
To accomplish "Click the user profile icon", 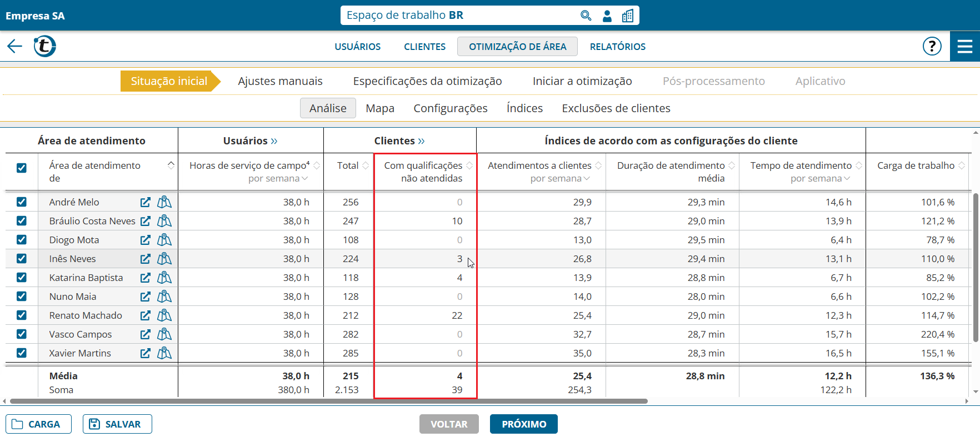I will point(607,16).
